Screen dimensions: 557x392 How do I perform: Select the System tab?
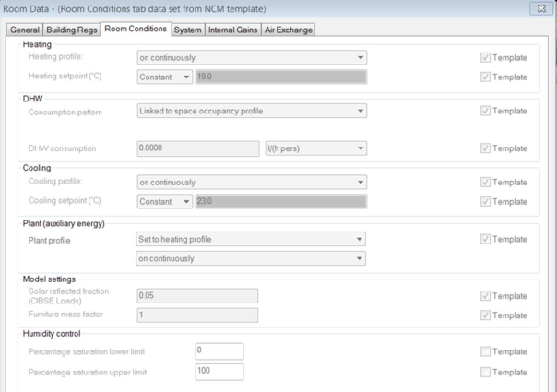187,30
